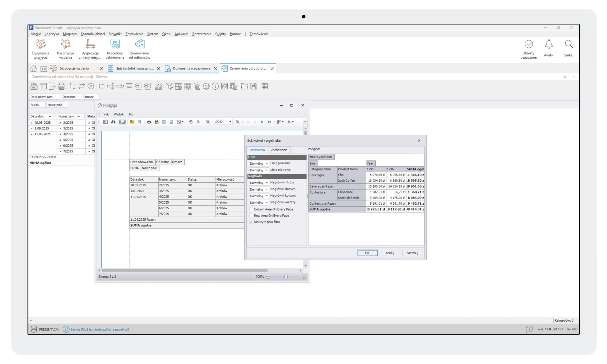Check Row Area On Every Page
The height and width of the screenshot is (364, 607).
pos(251,216)
